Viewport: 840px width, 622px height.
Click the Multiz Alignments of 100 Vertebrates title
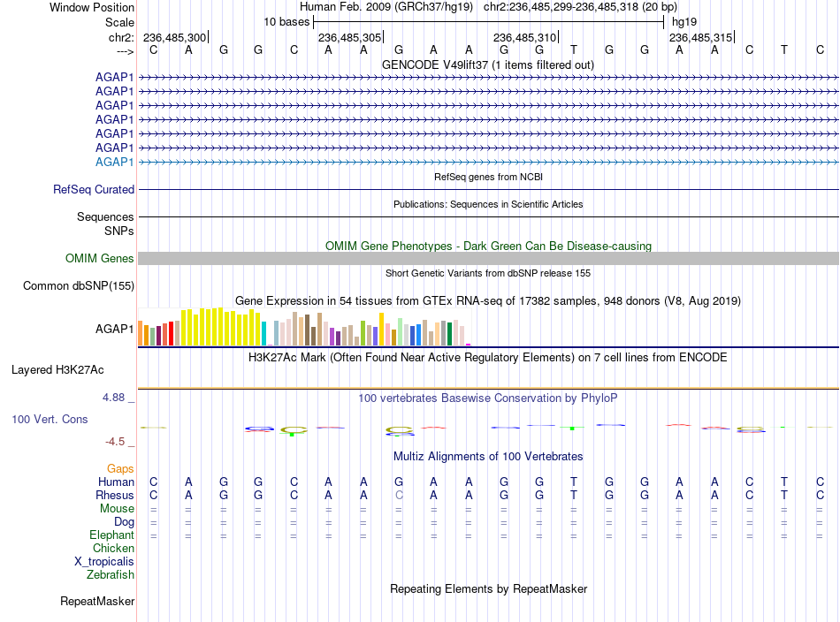coord(488,456)
